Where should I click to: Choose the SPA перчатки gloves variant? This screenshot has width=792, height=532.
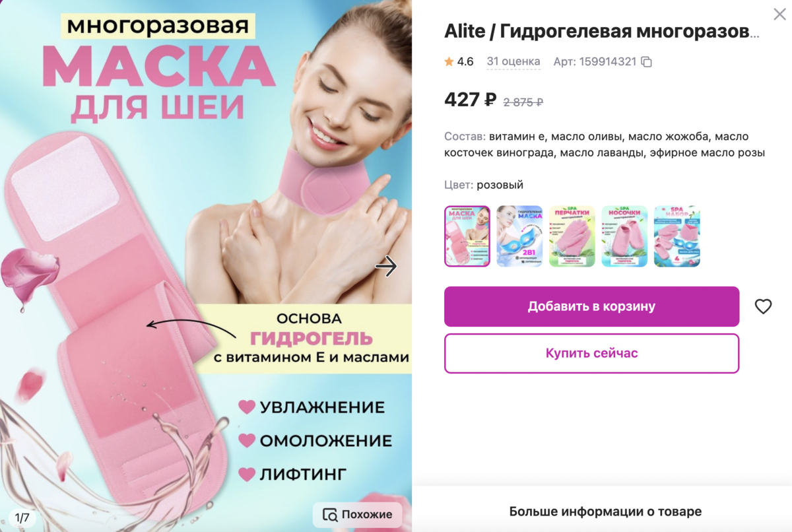[x=572, y=236]
